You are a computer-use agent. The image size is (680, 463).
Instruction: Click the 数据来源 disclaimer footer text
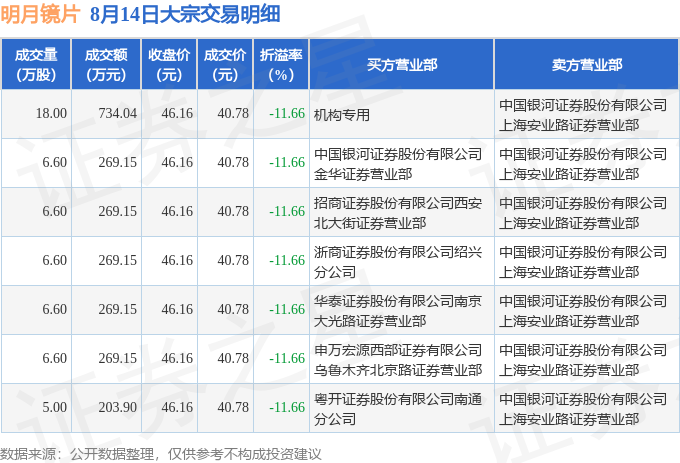click(x=161, y=454)
